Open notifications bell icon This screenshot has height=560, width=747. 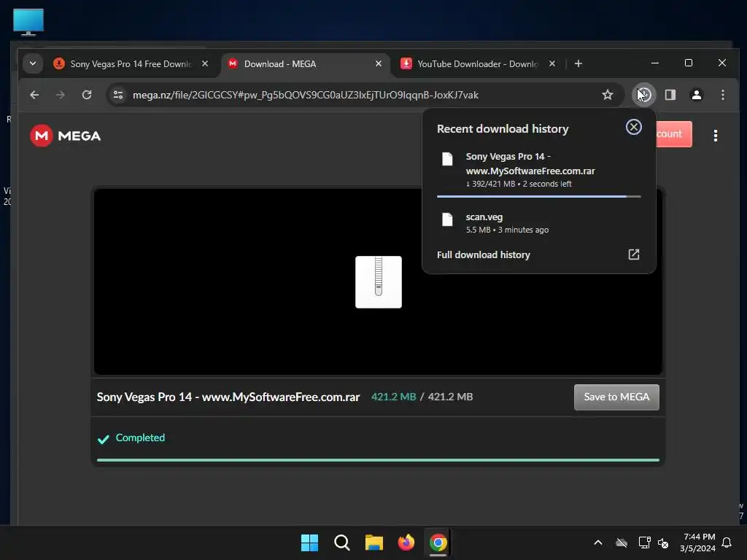coord(727,542)
